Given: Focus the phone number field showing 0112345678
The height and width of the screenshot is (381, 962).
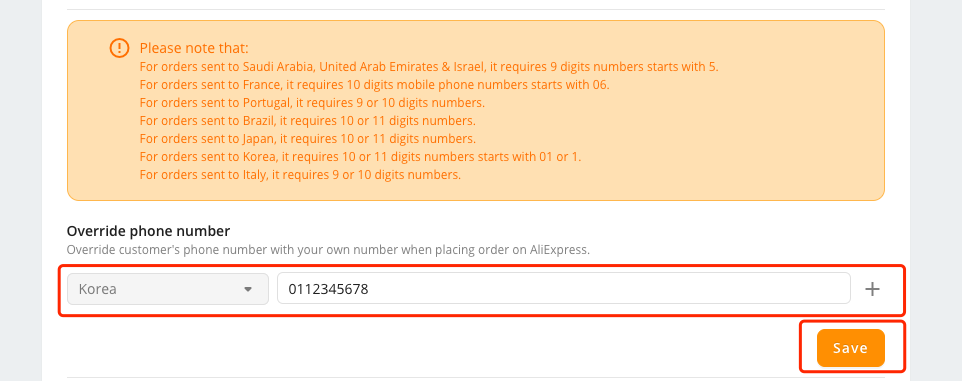Looking at the screenshot, I should [x=564, y=289].
